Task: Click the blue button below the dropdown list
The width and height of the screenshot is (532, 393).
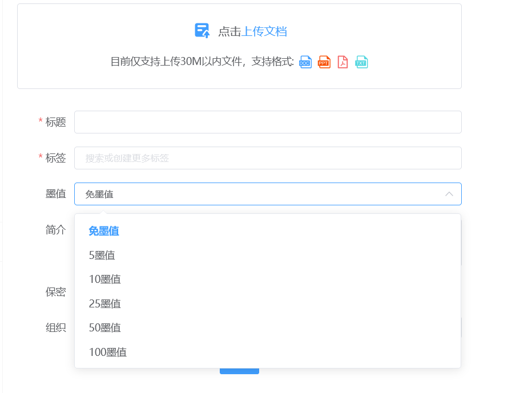Action: coord(239,371)
